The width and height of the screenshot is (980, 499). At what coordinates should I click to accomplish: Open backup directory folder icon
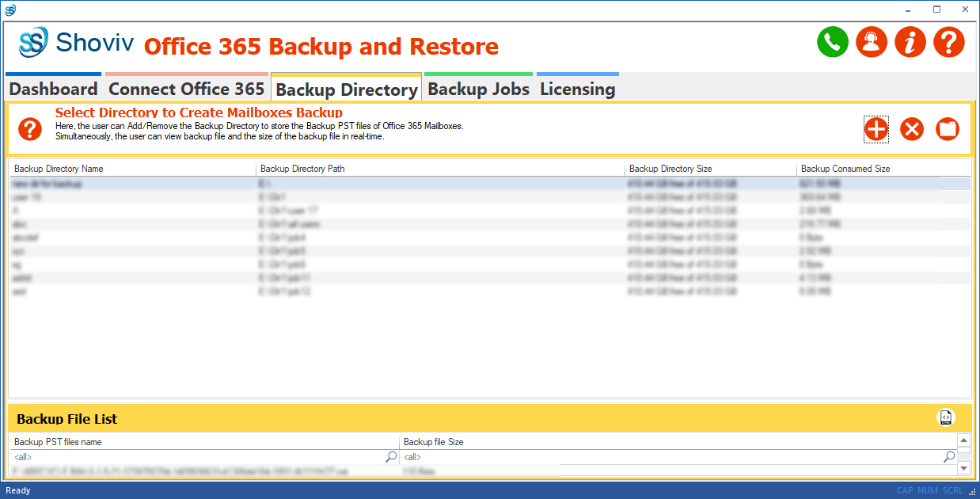click(x=948, y=129)
